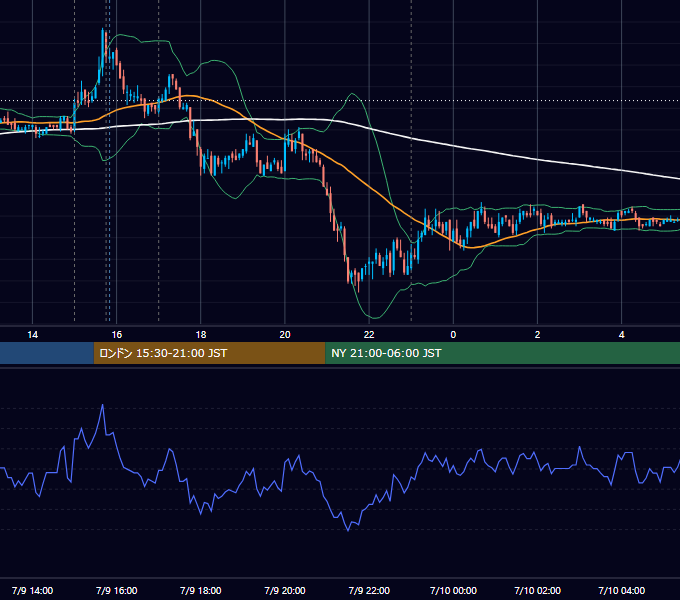Image resolution: width=680 pixels, height=600 pixels.
Task: Click the 18 hour axis label
Action: pos(201,335)
